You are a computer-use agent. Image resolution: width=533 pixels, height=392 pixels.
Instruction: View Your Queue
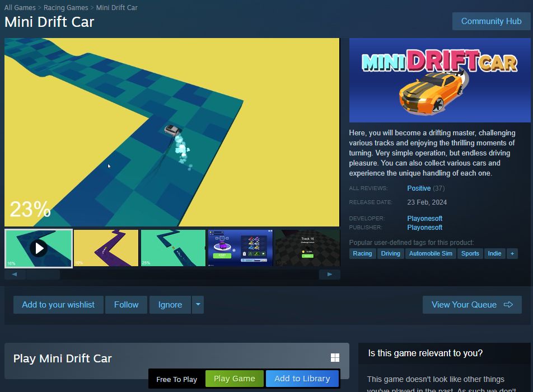tap(472, 305)
